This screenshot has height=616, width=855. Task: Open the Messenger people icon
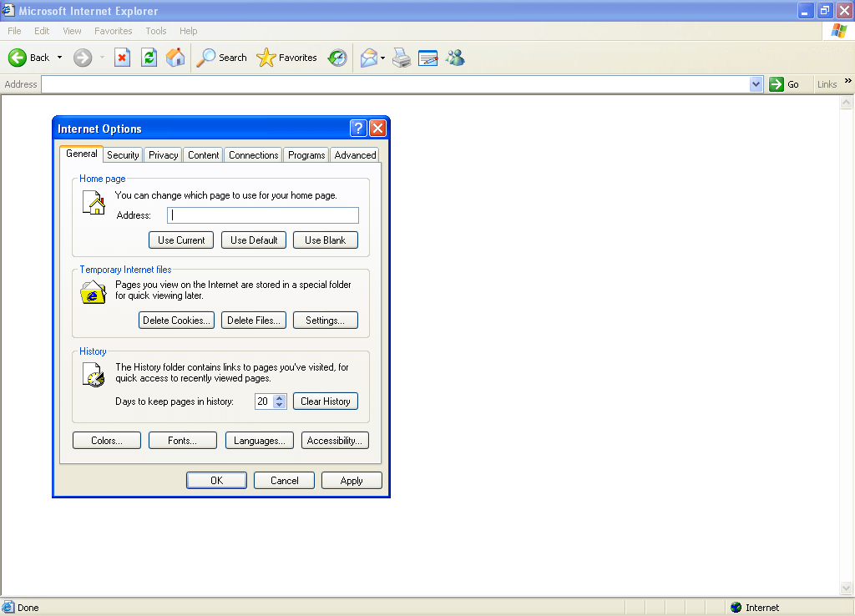455,58
